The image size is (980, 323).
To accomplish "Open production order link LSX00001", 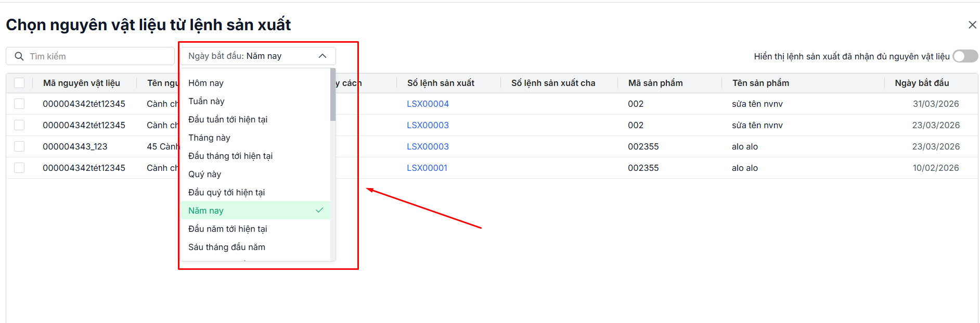I will (x=427, y=168).
